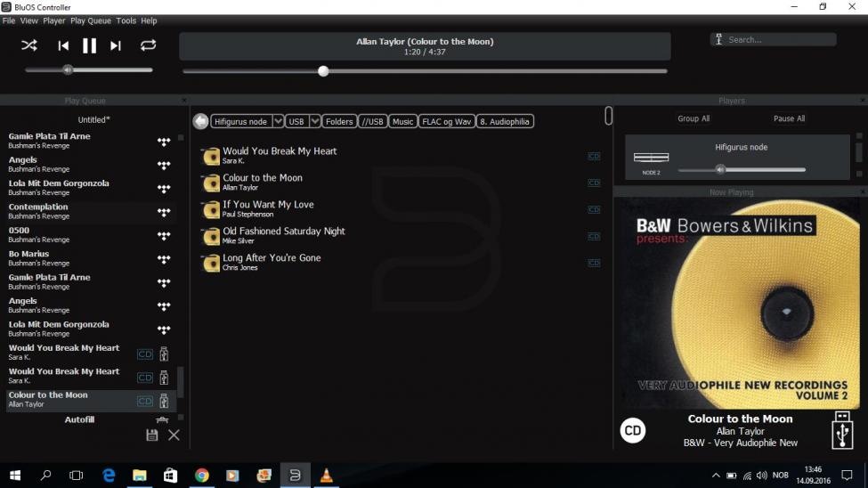Click Group All in Players panel

(x=694, y=118)
